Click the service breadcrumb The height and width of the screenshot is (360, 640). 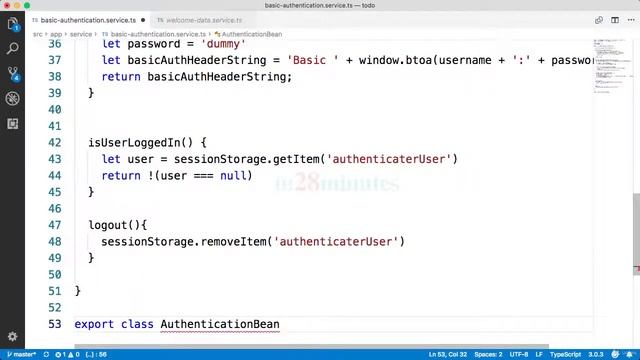point(81,34)
